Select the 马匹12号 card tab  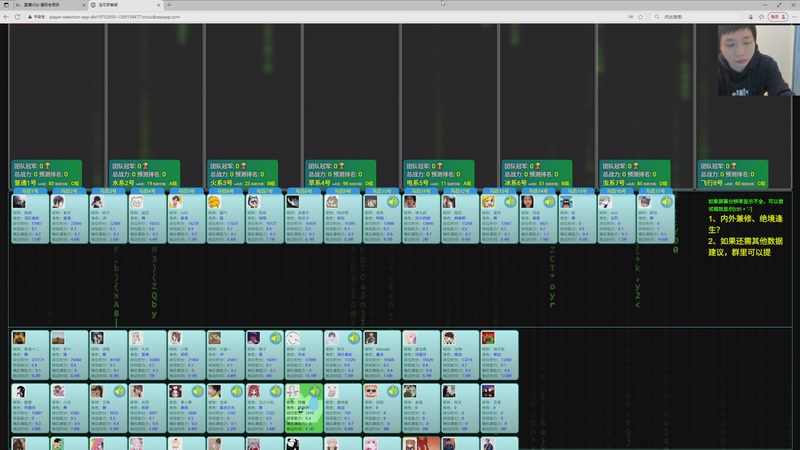coord(460,191)
